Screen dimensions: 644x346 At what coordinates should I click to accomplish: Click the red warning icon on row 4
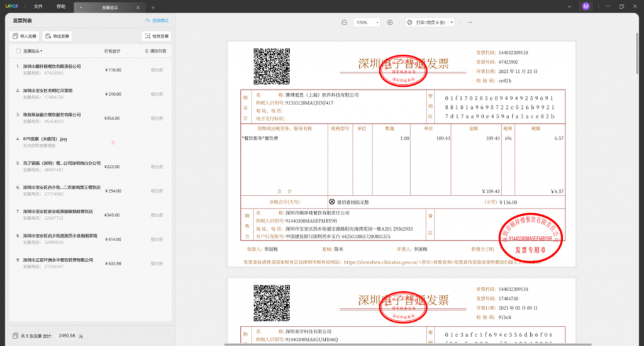point(113,143)
